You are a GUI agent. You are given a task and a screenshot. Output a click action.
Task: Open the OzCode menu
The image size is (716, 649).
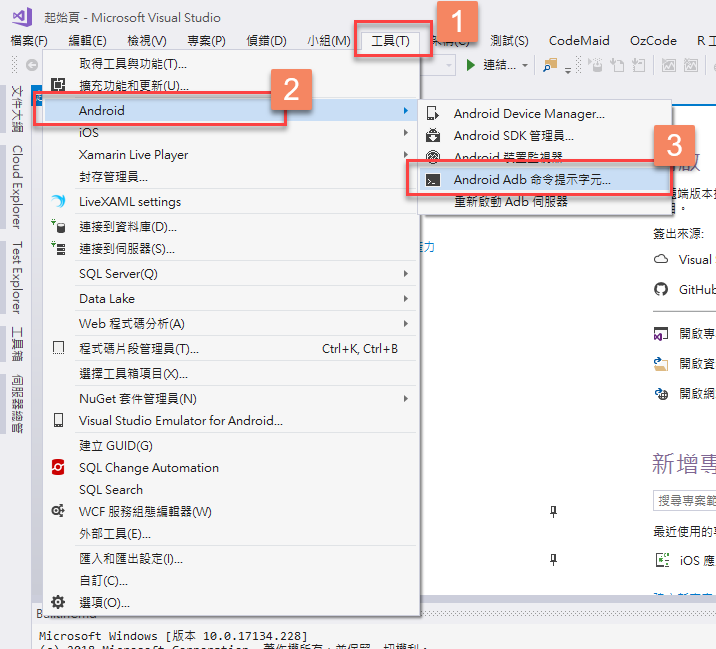[653, 41]
